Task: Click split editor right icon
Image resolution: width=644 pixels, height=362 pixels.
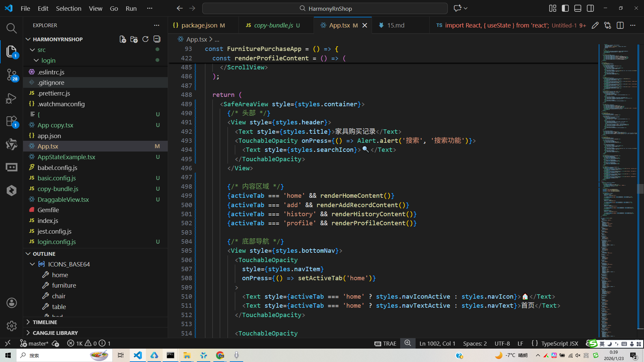Action: click(620, 25)
